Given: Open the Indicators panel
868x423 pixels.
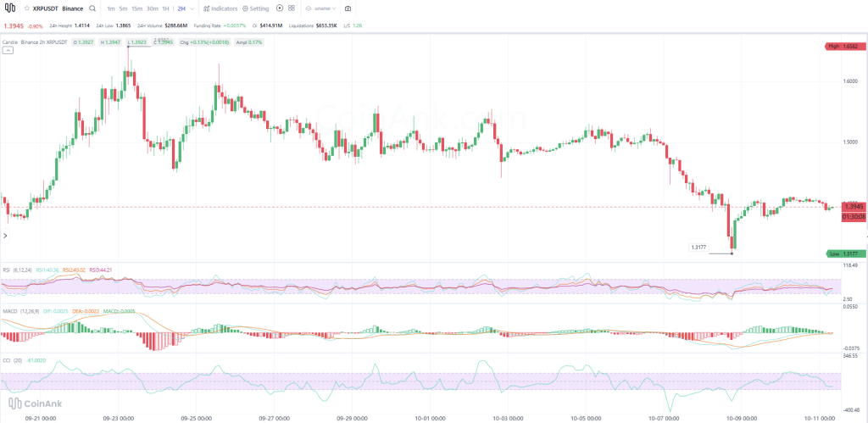Looking at the screenshot, I should [x=220, y=8].
